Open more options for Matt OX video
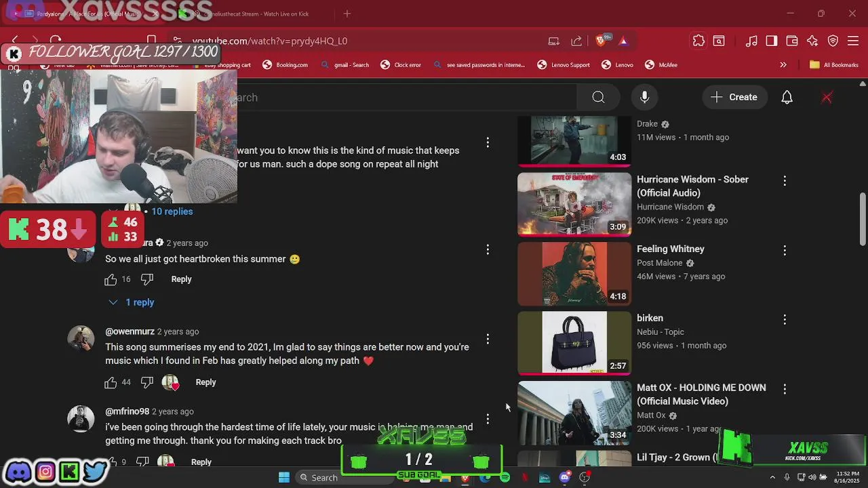Screen dimensions: 868x488 [x=785, y=389]
